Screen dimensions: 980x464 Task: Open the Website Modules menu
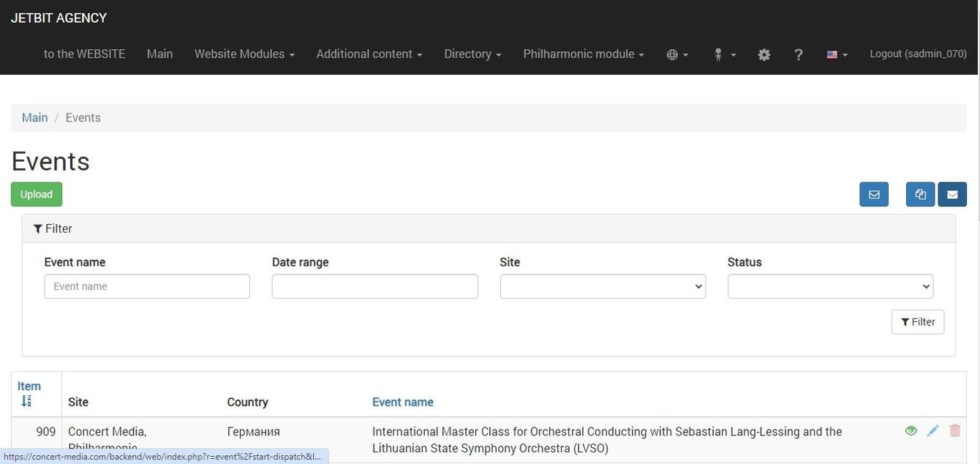coord(244,54)
